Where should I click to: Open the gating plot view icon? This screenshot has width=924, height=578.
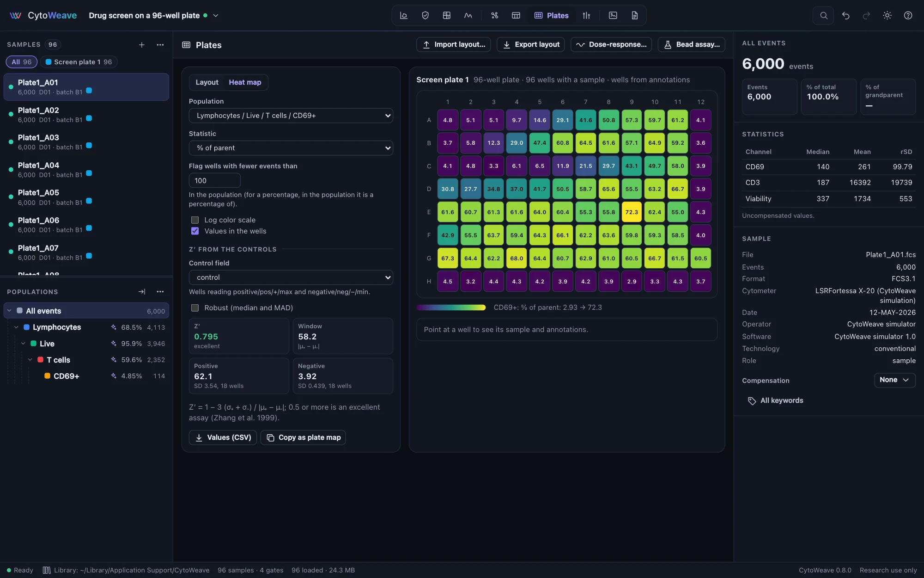[x=403, y=15]
